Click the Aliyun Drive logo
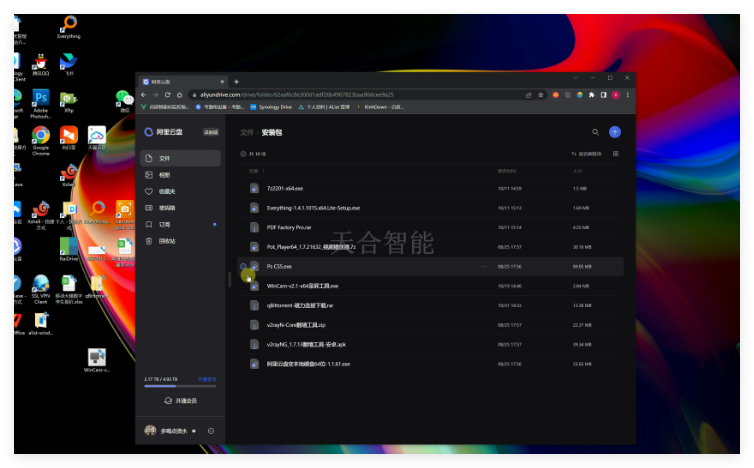This screenshot has height=468, width=754. coord(163,132)
